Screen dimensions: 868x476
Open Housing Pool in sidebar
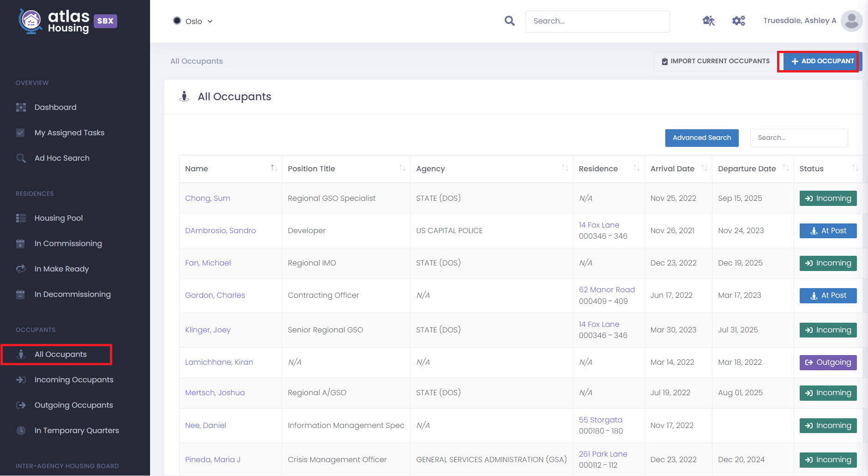click(59, 218)
